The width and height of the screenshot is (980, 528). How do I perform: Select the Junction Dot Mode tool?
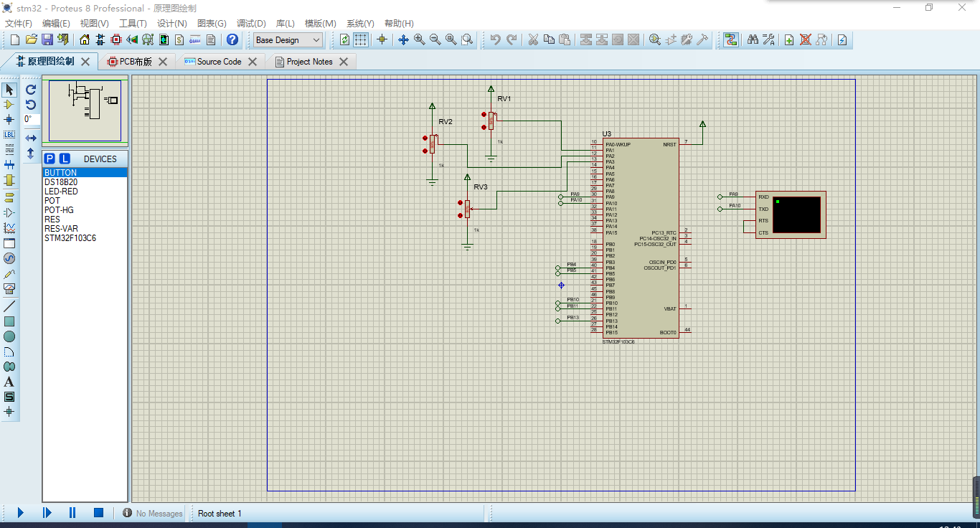(9, 120)
